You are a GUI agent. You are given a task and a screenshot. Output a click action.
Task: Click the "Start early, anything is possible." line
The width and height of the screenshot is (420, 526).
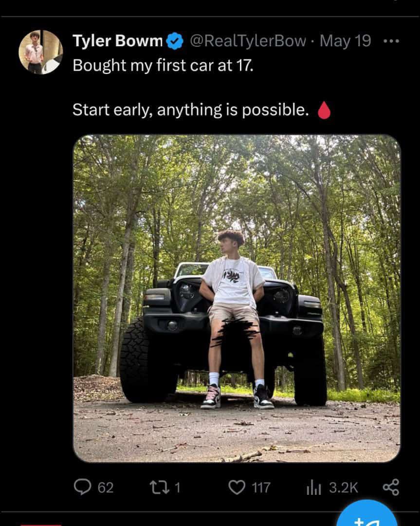point(190,110)
